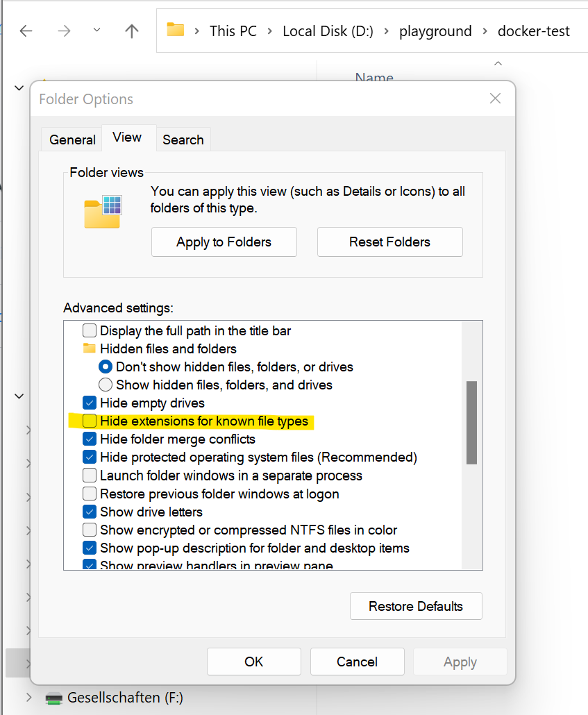The width and height of the screenshot is (588, 715).
Task: Open recent locations dropdown chevron
Action: pyautogui.click(x=96, y=31)
